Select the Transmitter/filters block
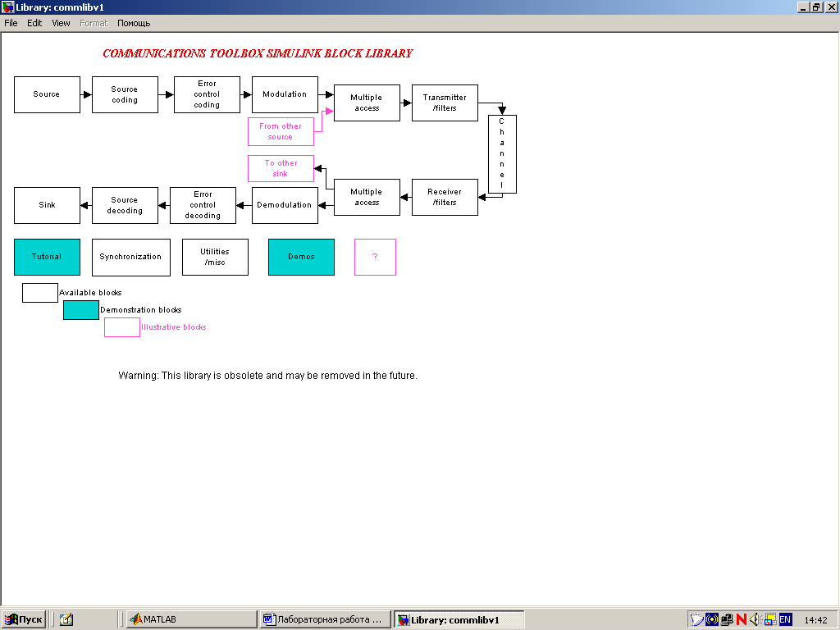The height and width of the screenshot is (630, 840). (x=445, y=103)
